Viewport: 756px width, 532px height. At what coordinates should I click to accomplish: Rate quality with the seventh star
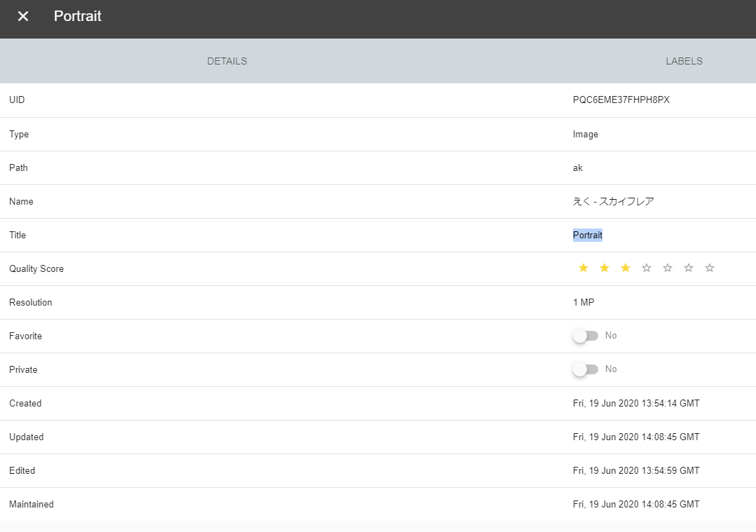pos(710,268)
